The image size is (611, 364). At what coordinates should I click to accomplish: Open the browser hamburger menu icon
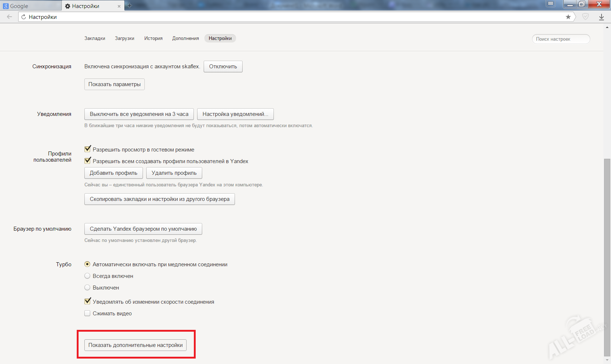point(551,4)
